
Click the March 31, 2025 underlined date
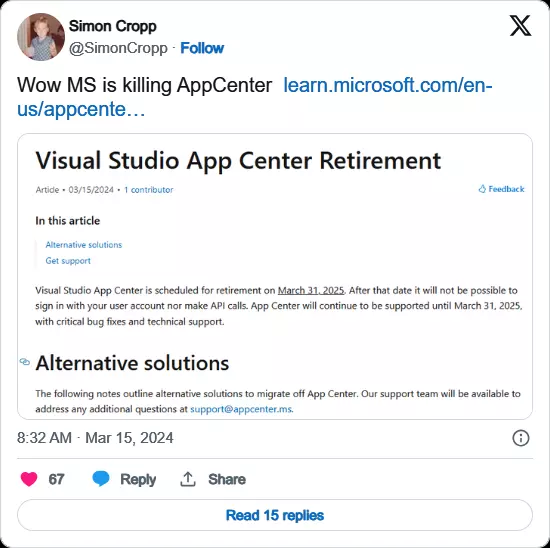pos(311,290)
